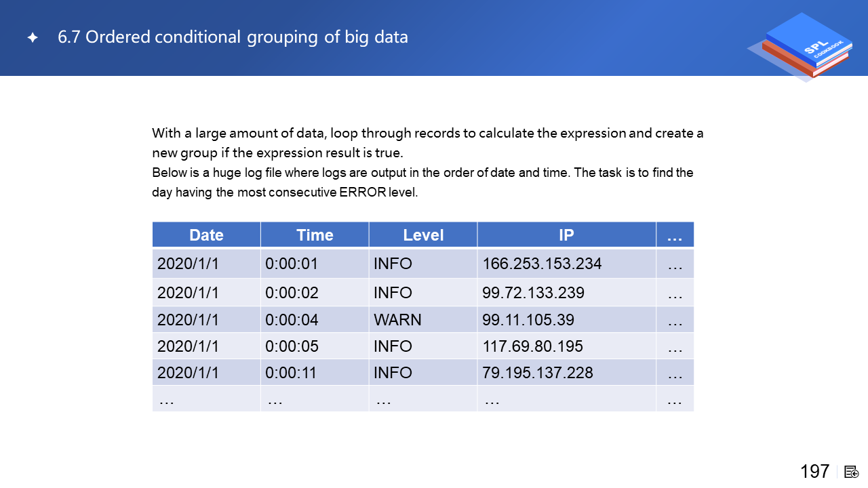
Task: Click the slide notes icon beside page number
Action: click(852, 472)
